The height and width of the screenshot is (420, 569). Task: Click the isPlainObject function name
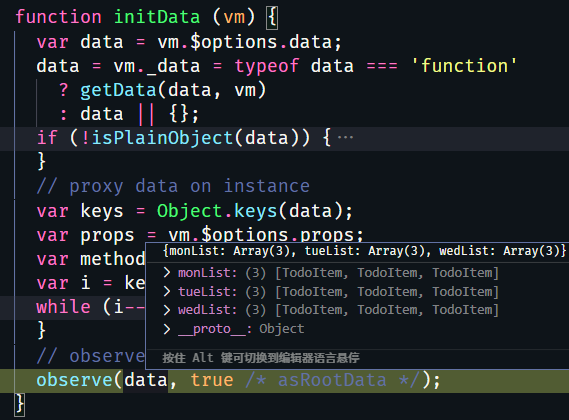(x=162, y=138)
